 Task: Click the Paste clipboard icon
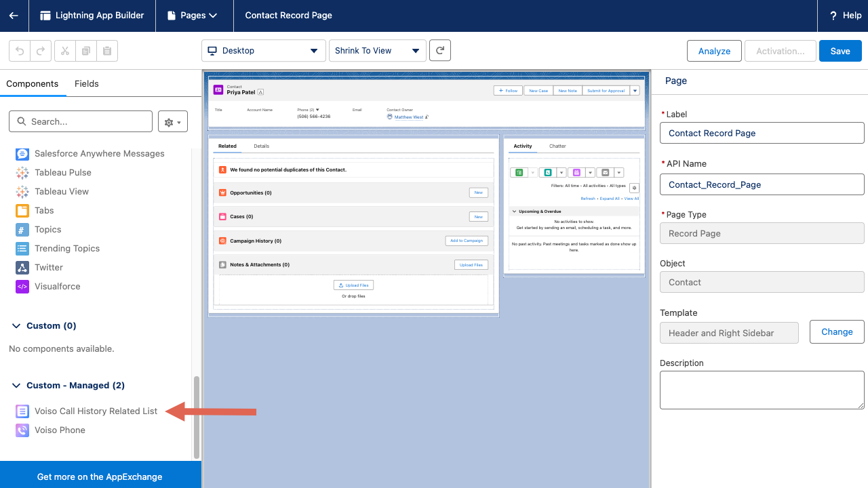pyautogui.click(x=107, y=51)
